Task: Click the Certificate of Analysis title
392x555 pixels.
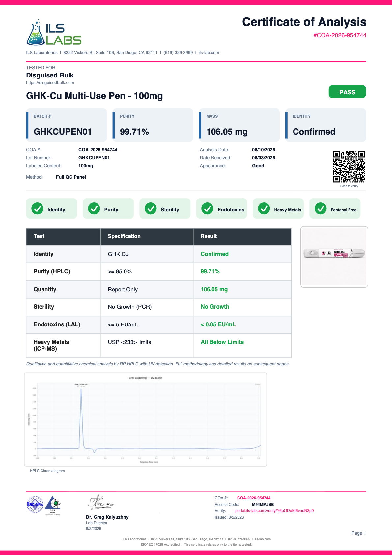Action: pyautogui.click(x=304, y=22)
